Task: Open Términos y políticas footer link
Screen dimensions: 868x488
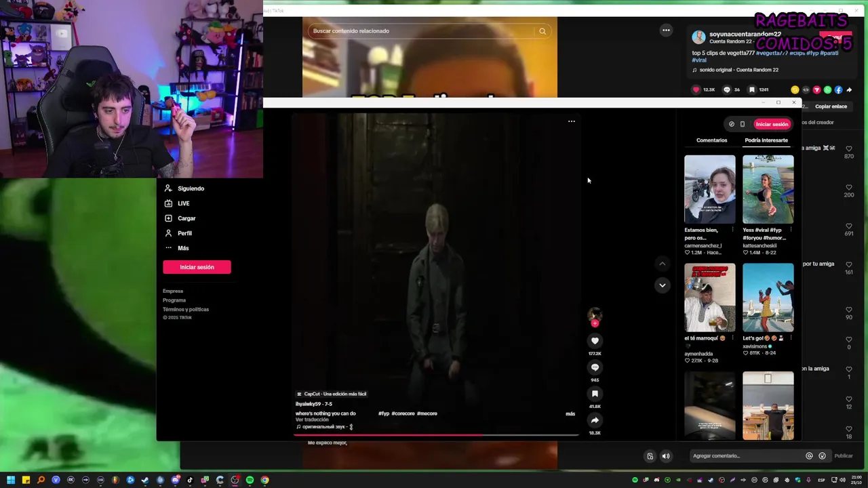Action: [186, 309]
